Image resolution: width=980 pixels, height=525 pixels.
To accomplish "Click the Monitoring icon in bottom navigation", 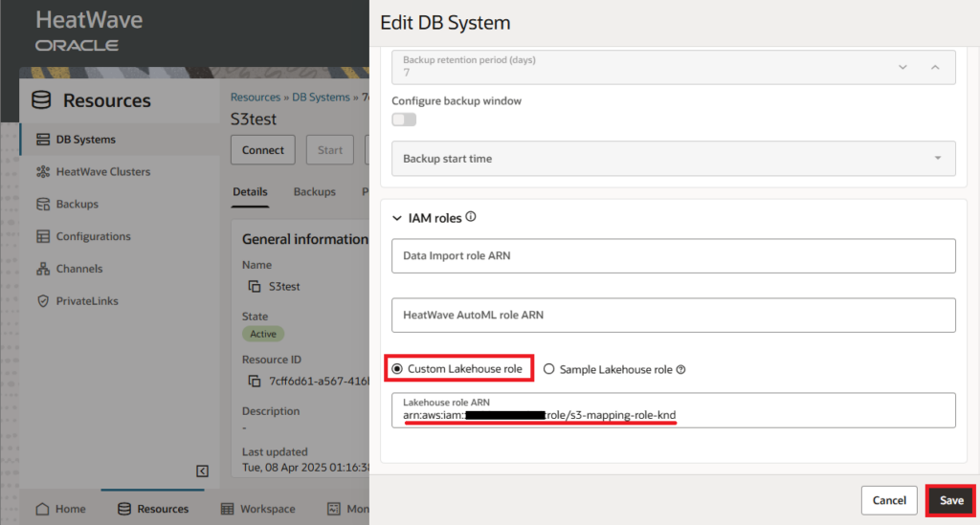I will pyautogui.click(x=334, y=509).
